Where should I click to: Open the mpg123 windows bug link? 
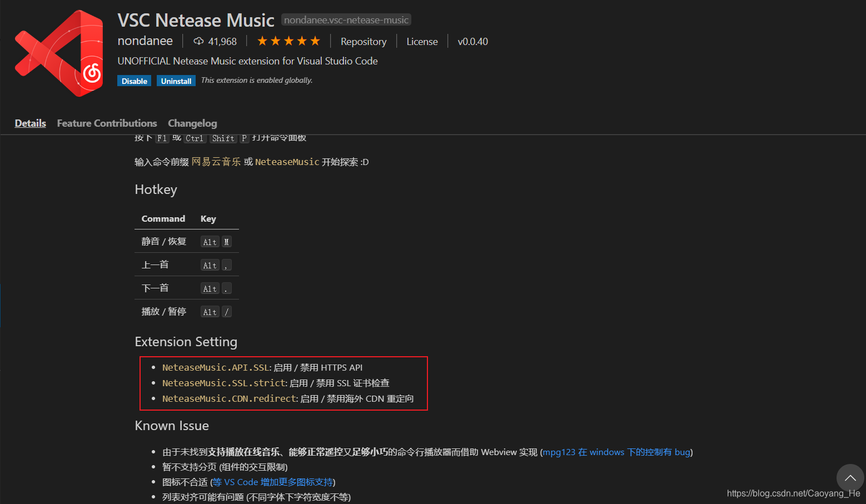pos(616,452)
